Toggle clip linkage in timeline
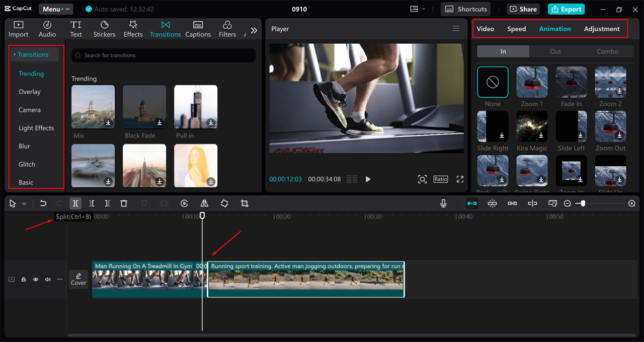This screenshot has width=644, height=342. click(x=512, y=203)
